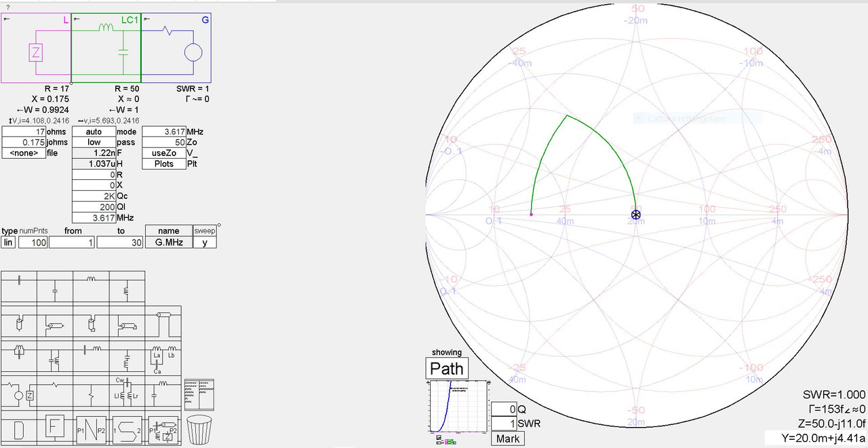Image resolution: width=868 pixels, height=448 pixels.
Task: Click the N two-port P1 P2 block
Action: pyautogui.click(x=90, y=430)
